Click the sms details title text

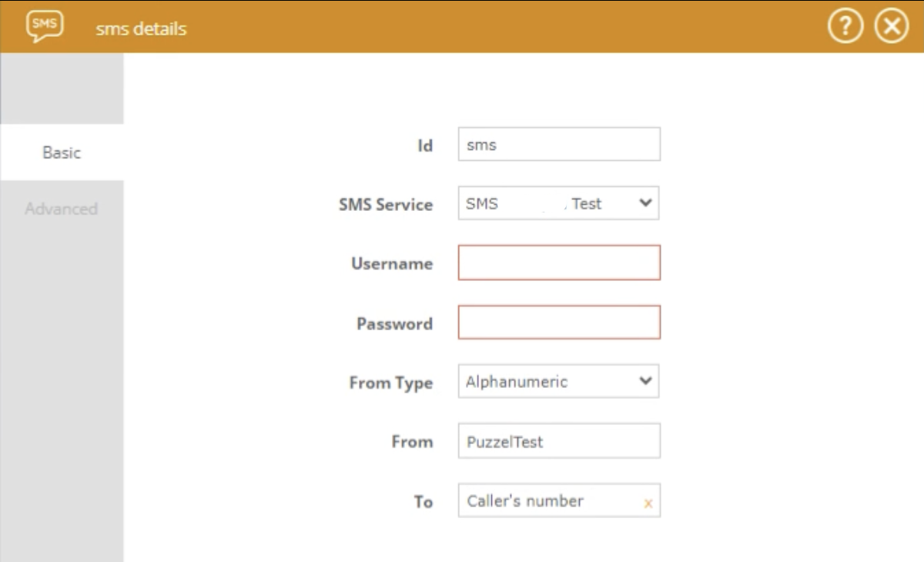141,28
